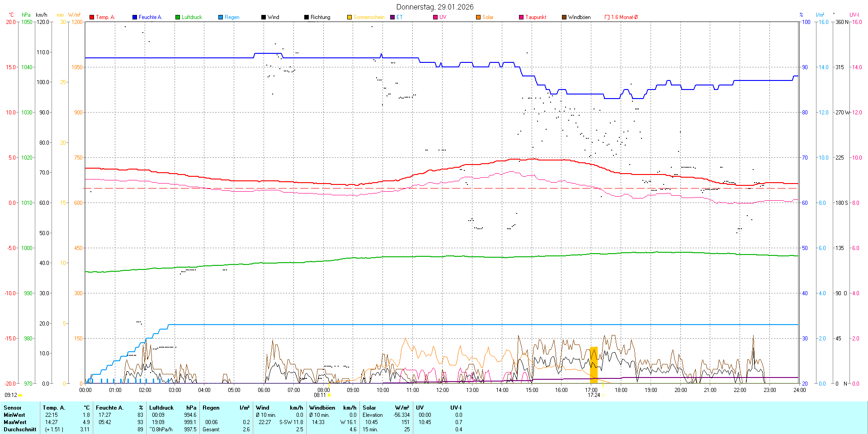The image size is (868, 434).
Task: Click the Windböen column header in table
Action: tap(322, 408)
